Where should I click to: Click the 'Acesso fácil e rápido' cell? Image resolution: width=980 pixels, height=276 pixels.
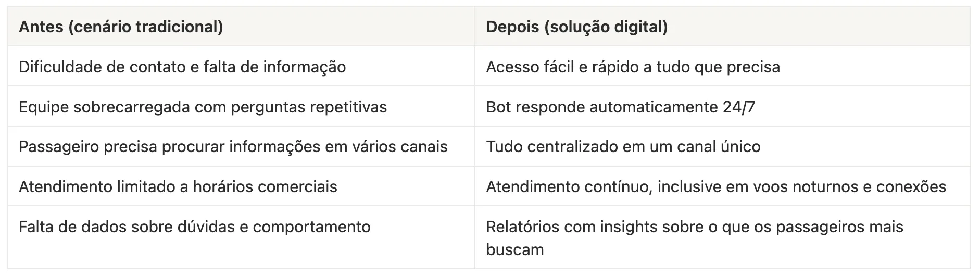(x=633, y=67)
